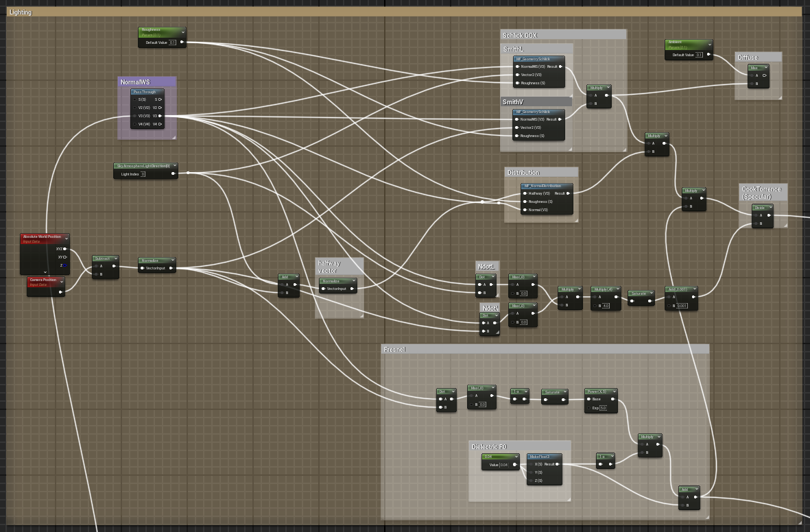This screenshot has height=532, width=810.
Task: Click the Result output pin of MakeFloat3
Action: (557, 464)
